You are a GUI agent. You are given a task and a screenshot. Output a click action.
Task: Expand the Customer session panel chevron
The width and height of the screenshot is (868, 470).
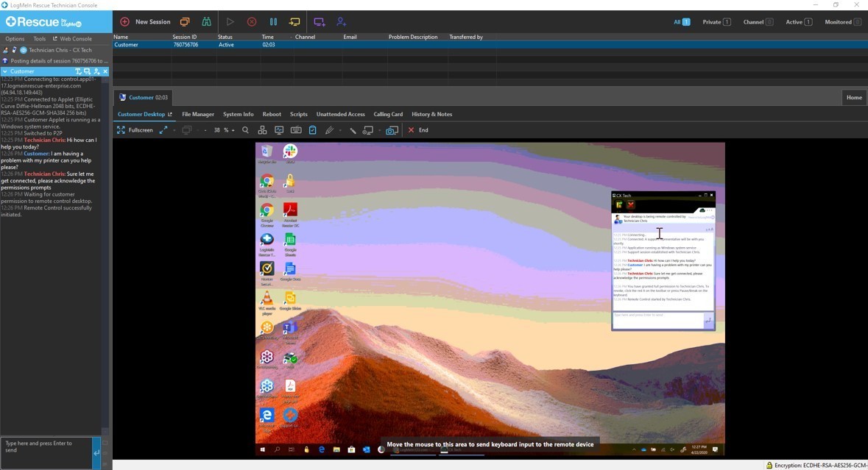(5, 71)
